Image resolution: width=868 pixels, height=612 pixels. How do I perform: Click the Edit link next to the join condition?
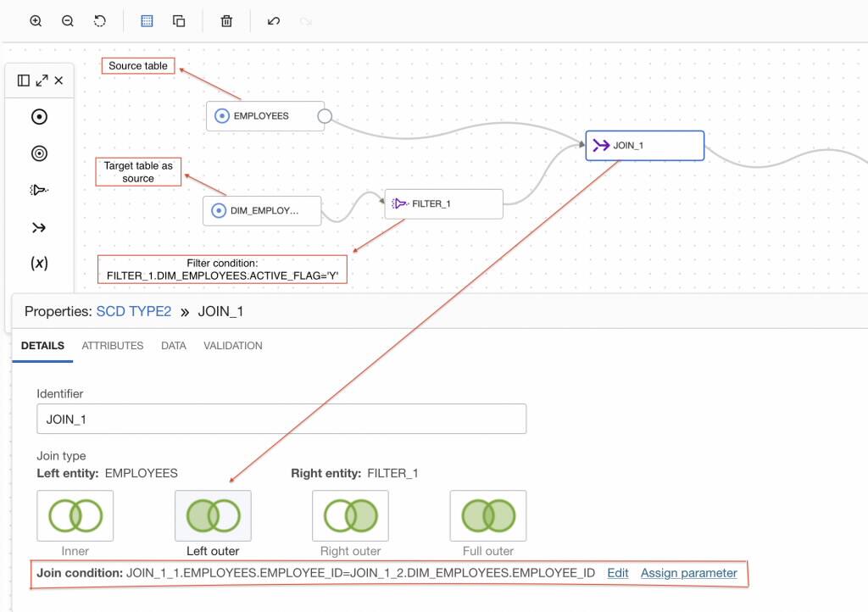617,573
